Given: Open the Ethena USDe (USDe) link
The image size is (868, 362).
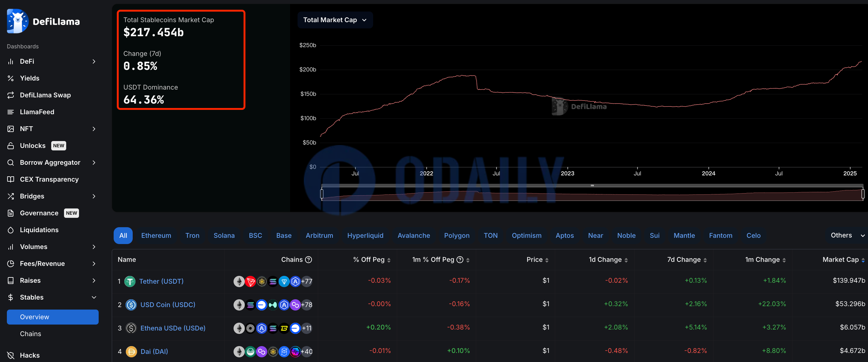Looking at the screenshot, I should tap(173, 328).
